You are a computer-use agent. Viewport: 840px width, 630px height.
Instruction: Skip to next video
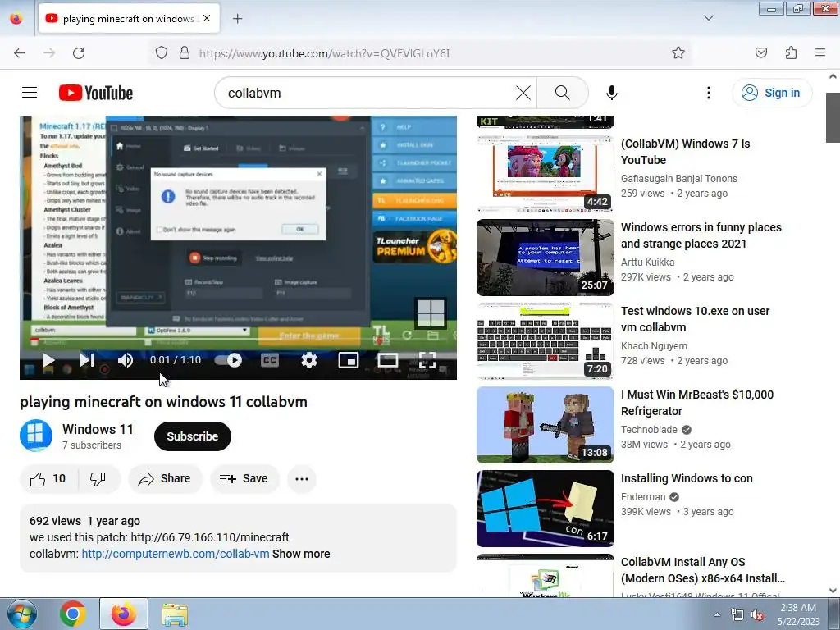(87, 360)
